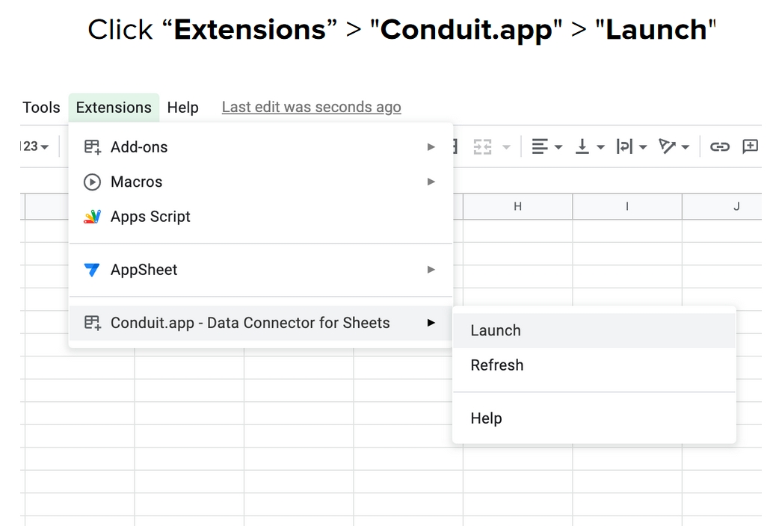Click the horizontal align icon
Image resolution: width=773 pixels, height=532 pixels.
tap(540, 146)
